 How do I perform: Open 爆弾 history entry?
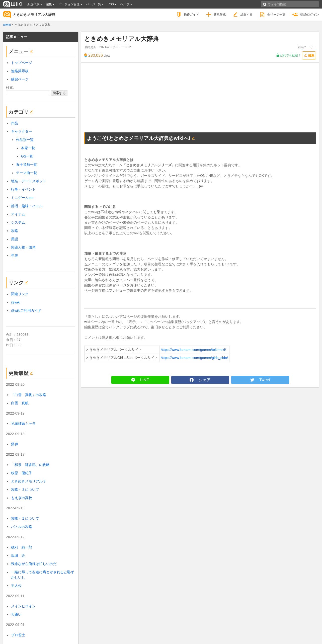(15, 444)
